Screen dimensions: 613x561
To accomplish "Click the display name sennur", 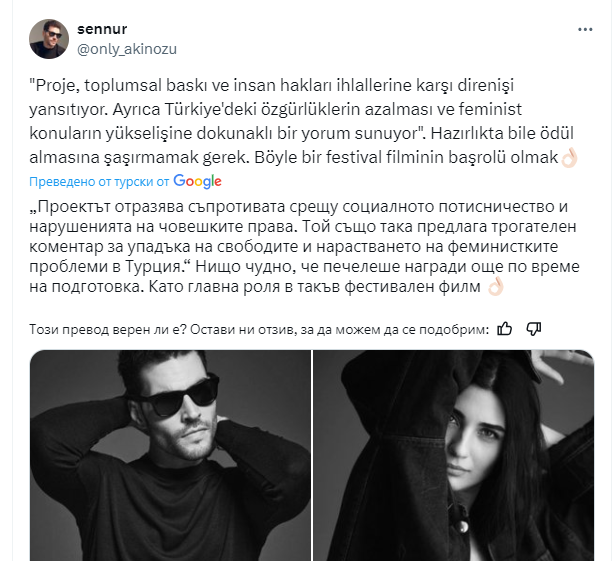I will 102,29.
